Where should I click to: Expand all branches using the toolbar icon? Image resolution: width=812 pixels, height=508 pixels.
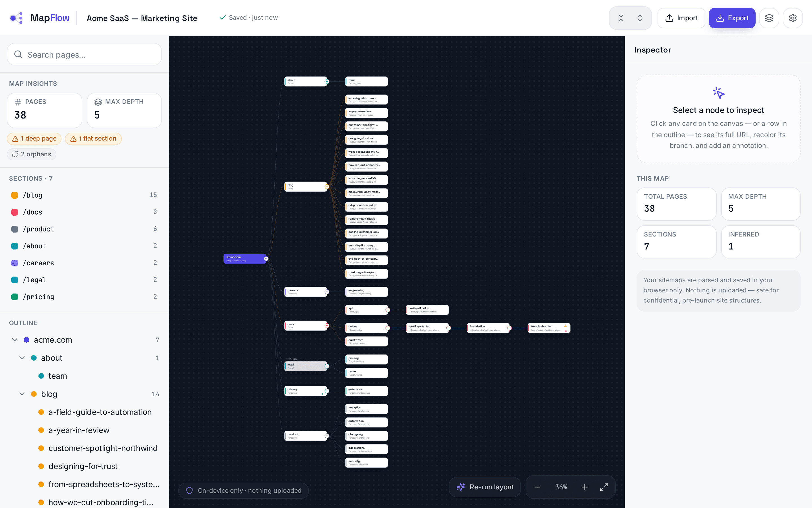(640, 18)
